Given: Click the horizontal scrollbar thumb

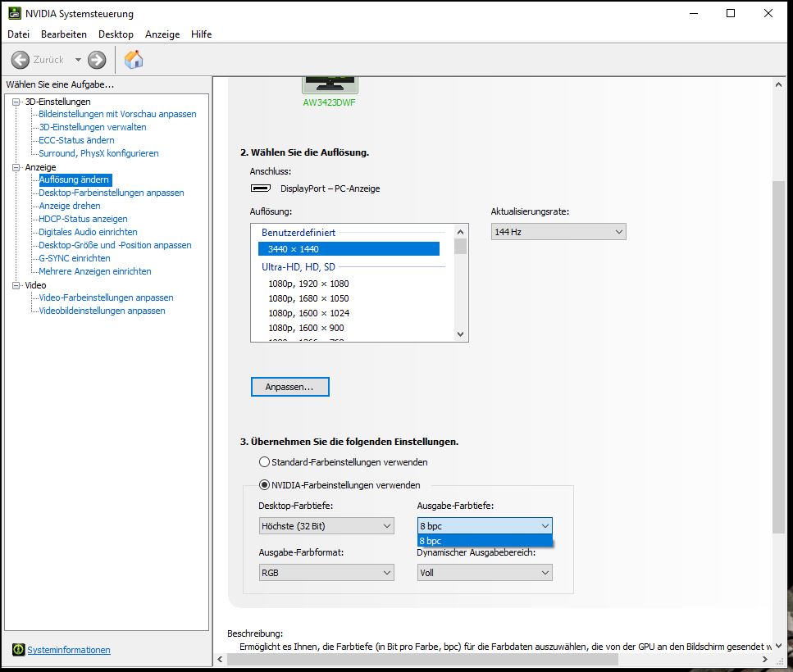Looking at the screenshot, I should tap(422, 660).
